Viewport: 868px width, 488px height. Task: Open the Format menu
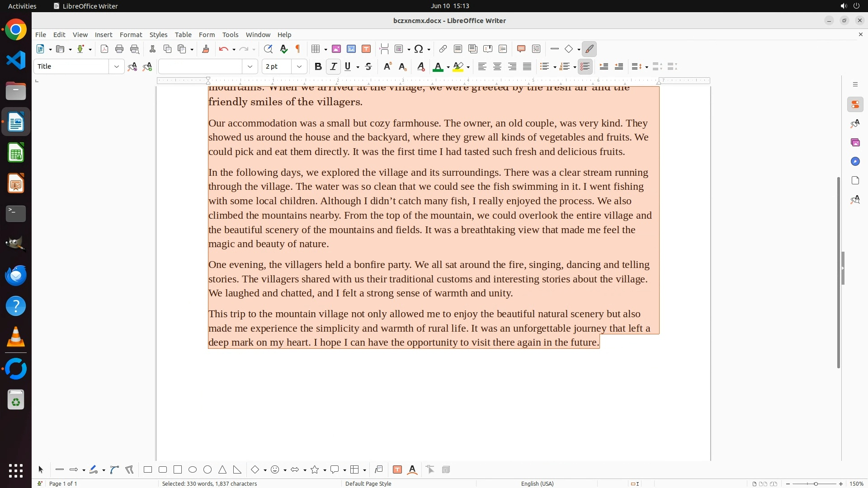pos(131,34)
